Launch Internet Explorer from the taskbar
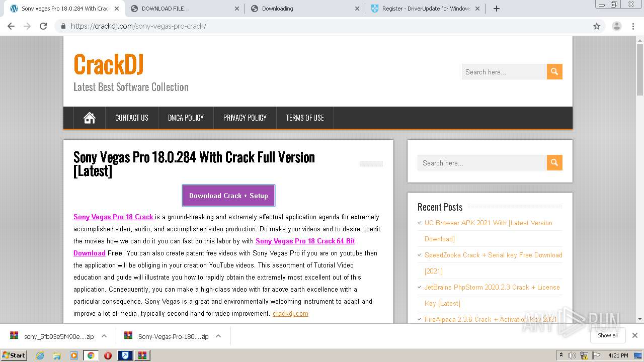Screen dimensions: 644x362 (40, 355)
